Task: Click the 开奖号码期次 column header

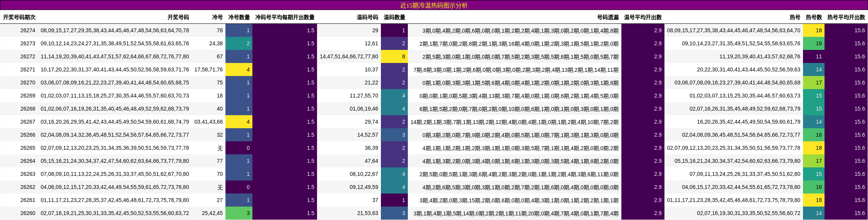Action: point(19,17)
